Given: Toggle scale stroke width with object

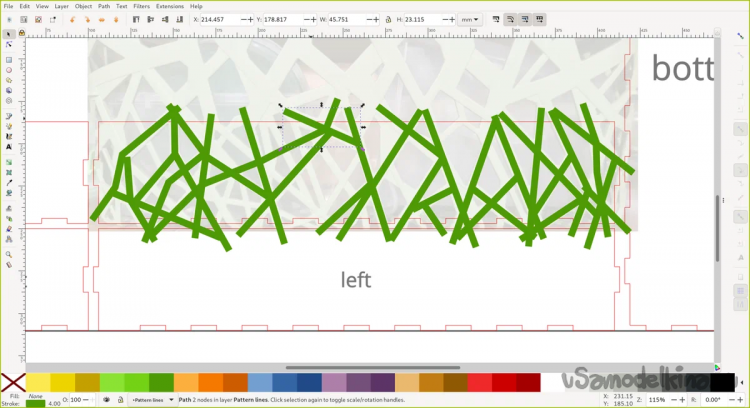Looking at the screenshot, I should [496, 19].
